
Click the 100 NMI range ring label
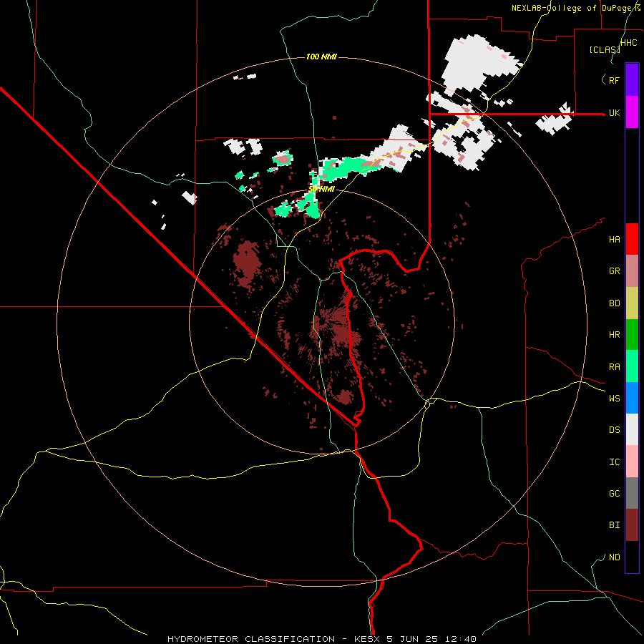(321, 57)
